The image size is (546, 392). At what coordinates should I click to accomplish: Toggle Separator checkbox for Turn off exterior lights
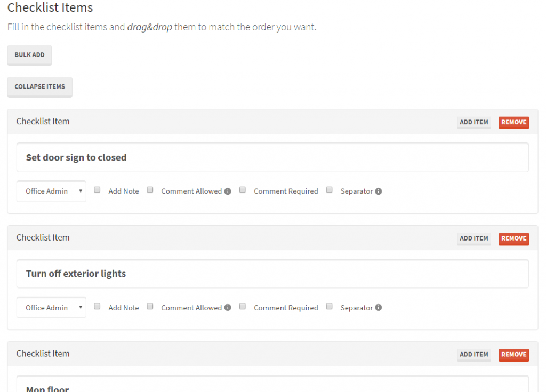pos(330,306)
